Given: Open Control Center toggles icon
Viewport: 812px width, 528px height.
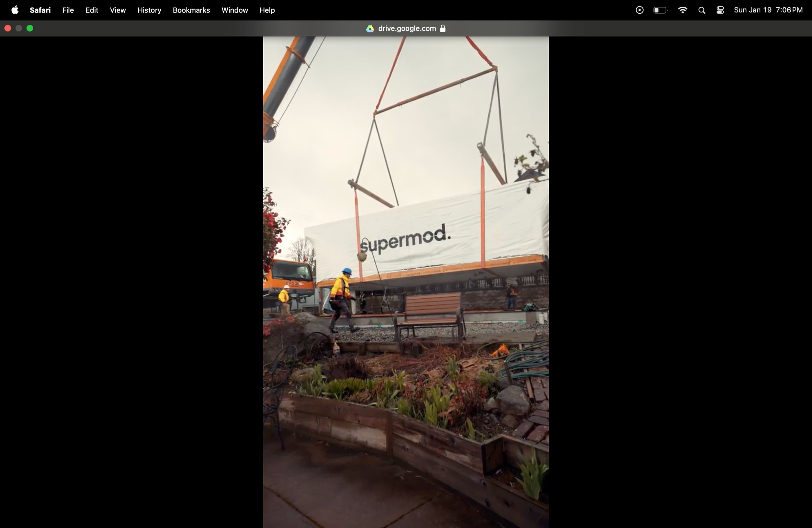Looking at the screenshot, I should coord(720,10).
